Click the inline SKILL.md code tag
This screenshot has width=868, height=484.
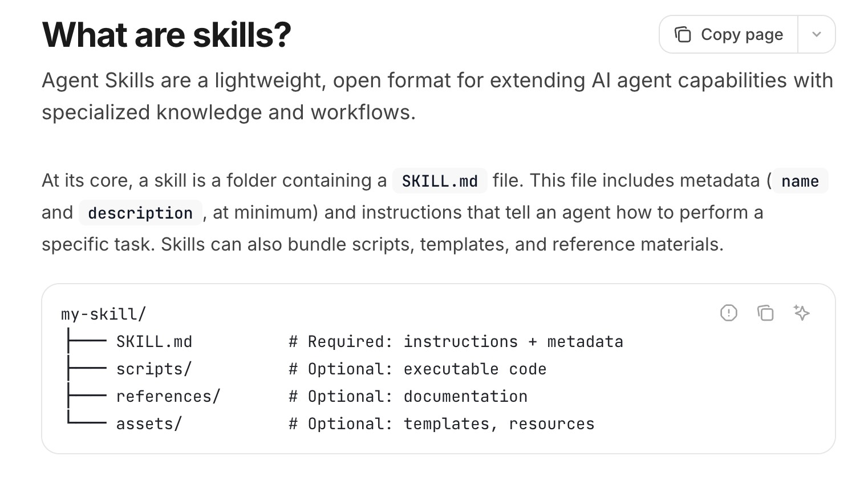[439, 181]
